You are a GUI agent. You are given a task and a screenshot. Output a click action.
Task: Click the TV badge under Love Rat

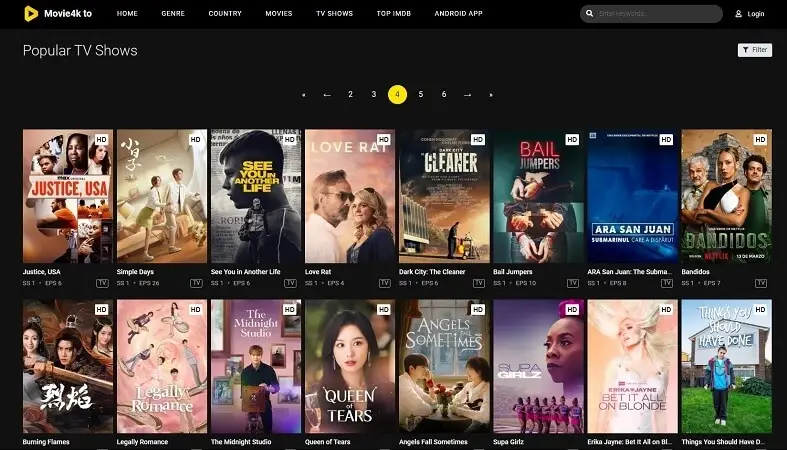point(384,283)
